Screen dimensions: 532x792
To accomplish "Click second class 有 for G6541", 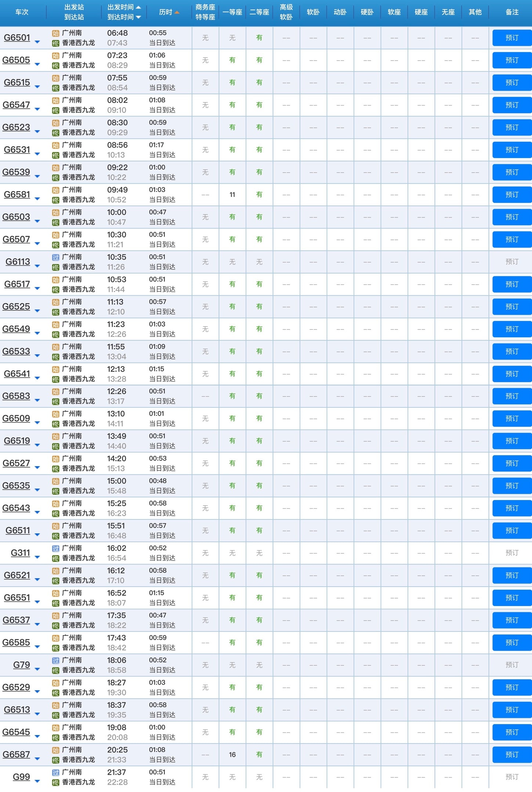I will point(259,374).
